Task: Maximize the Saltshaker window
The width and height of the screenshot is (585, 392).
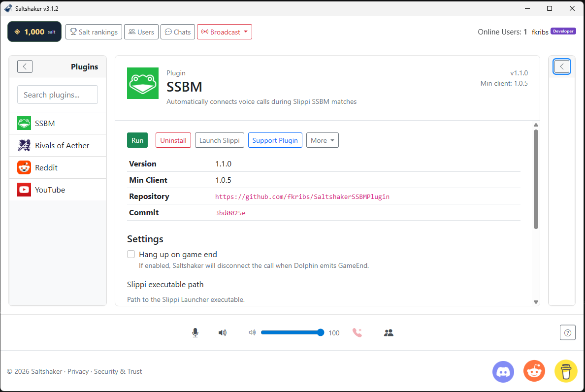Action: coord(549,8)
